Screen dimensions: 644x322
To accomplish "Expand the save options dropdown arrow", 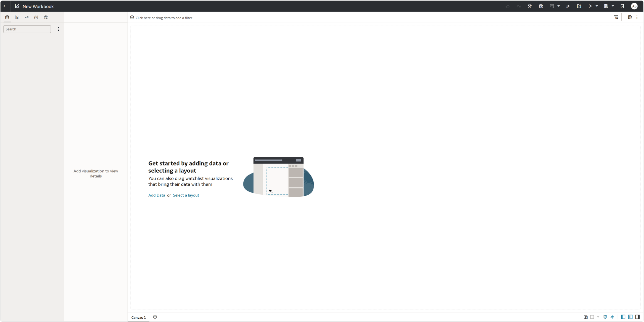I will (x=613, y=6).
